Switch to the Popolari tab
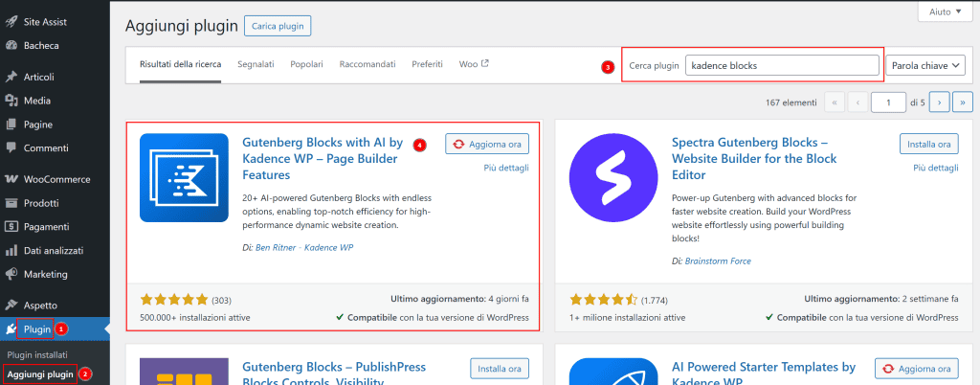 pos(305,64)
